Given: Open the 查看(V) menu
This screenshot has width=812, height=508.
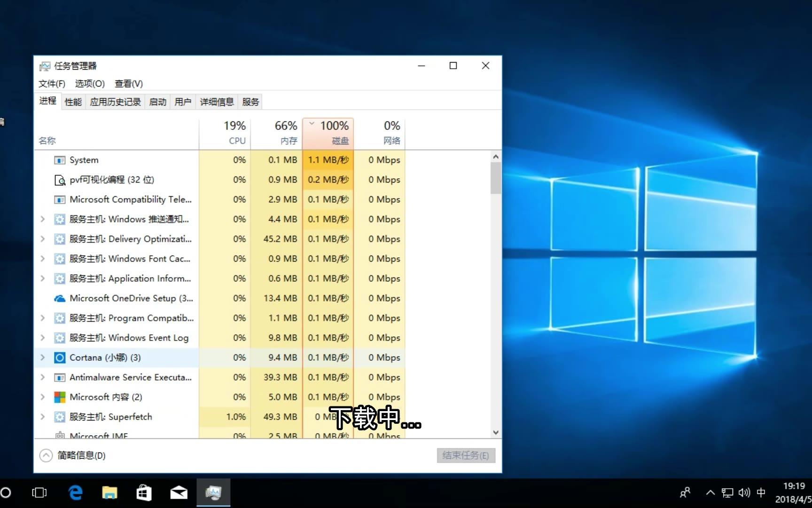Looking at the screenshot, I should [129, 84].
